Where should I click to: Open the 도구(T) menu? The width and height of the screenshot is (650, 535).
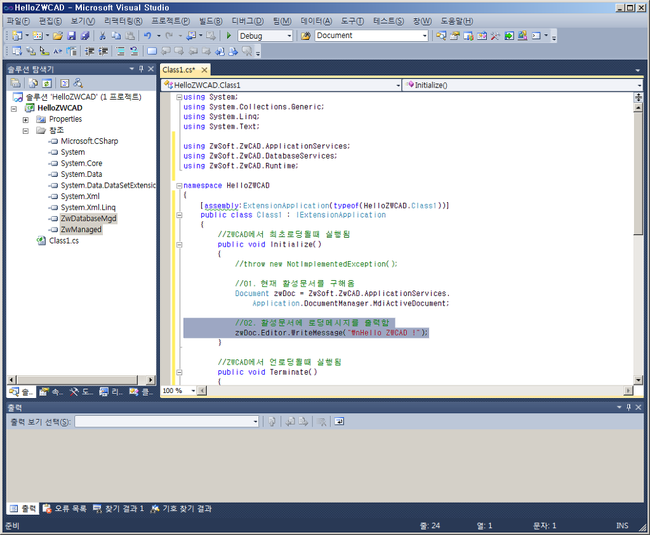pyautogui.click(x=352, y=21)
